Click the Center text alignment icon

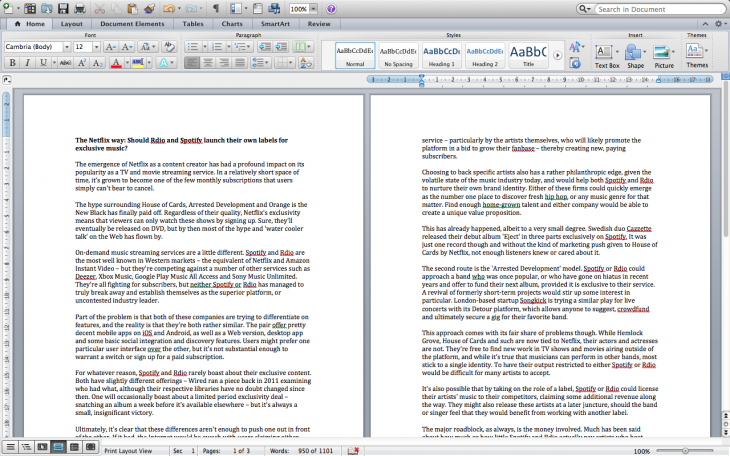(208, 62)
